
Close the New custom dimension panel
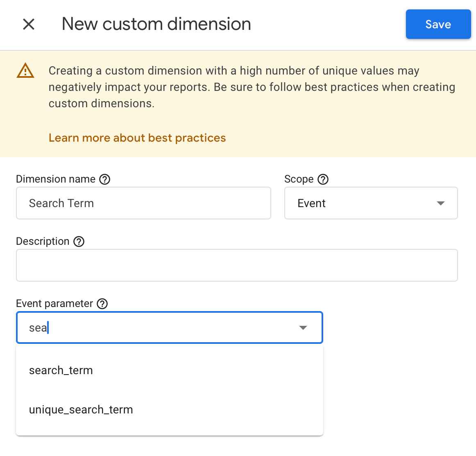click(x=29, y=24)
